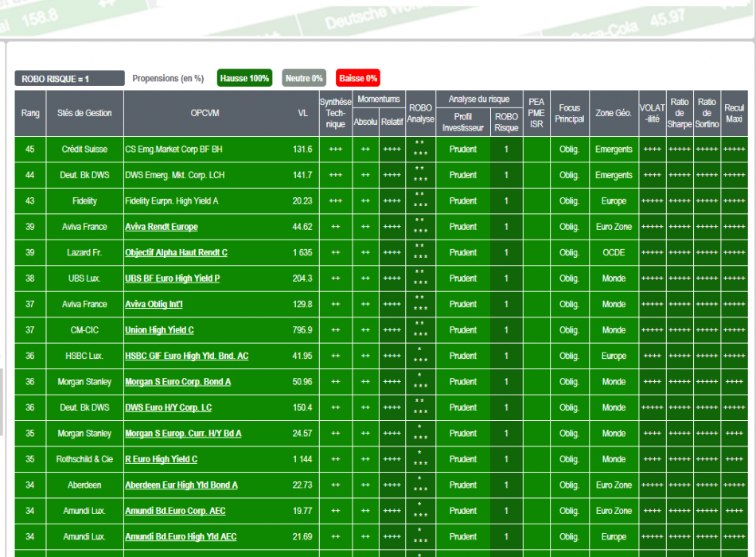Click the Ratio de Sortino column header
This screenshot has height=557, width=756.
click(x=707, y=113)
